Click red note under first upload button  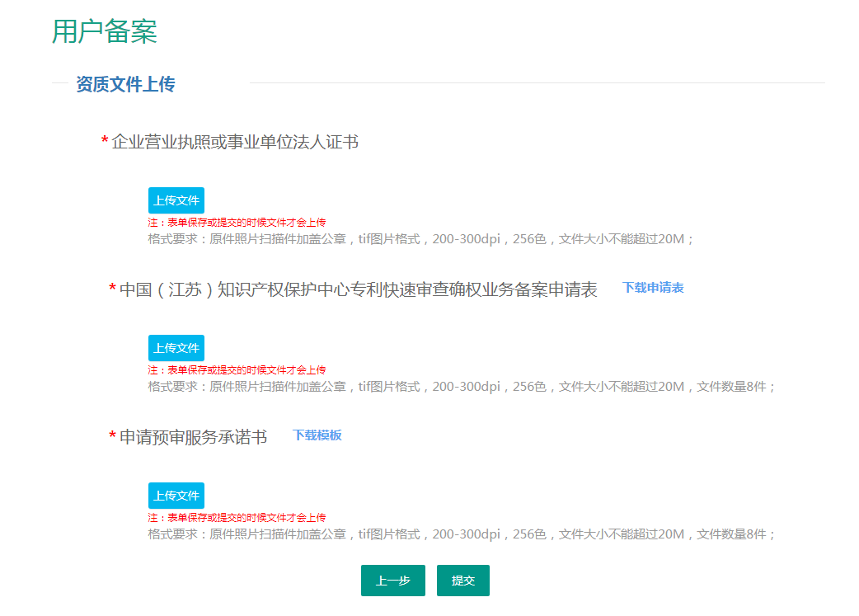coord(237,223)
